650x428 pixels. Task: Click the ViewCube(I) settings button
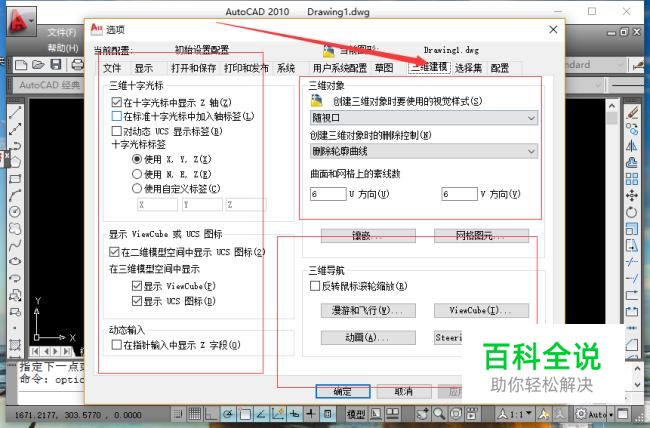click(x=481, y=310)
